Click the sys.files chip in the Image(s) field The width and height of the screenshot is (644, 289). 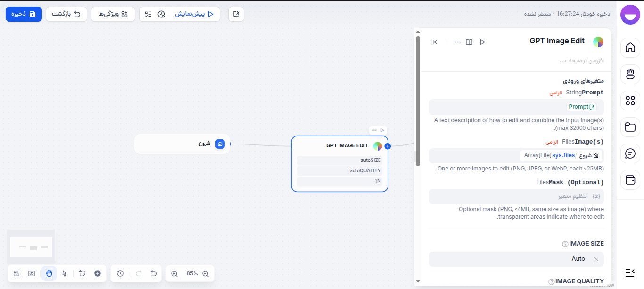pyautogui.click(x=563, y=155)
